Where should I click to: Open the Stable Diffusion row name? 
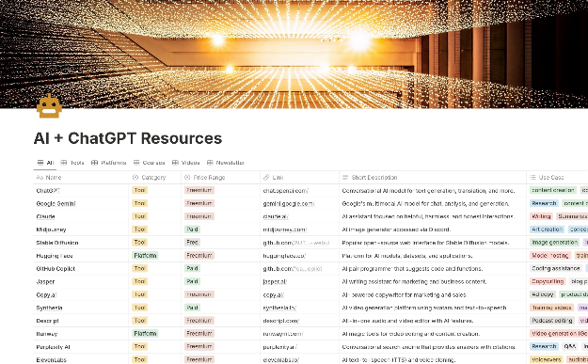(57, 243)
